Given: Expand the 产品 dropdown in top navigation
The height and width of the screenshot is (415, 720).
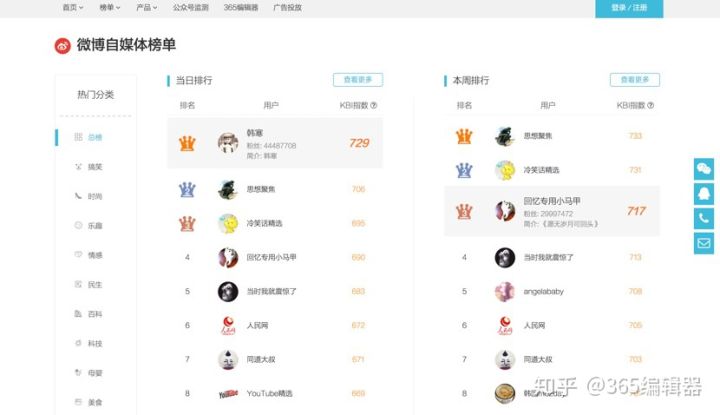Looking at the screenshot, I should click(x=146, y=7).
